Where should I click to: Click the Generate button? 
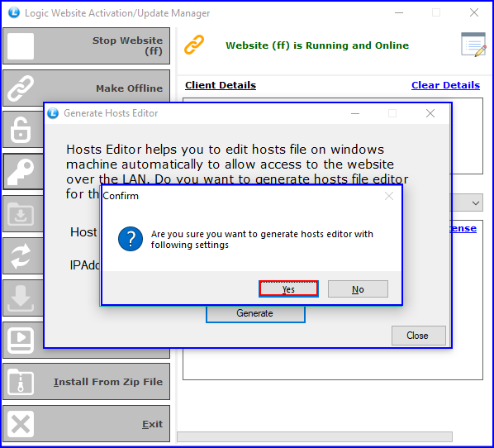point(255,314)
